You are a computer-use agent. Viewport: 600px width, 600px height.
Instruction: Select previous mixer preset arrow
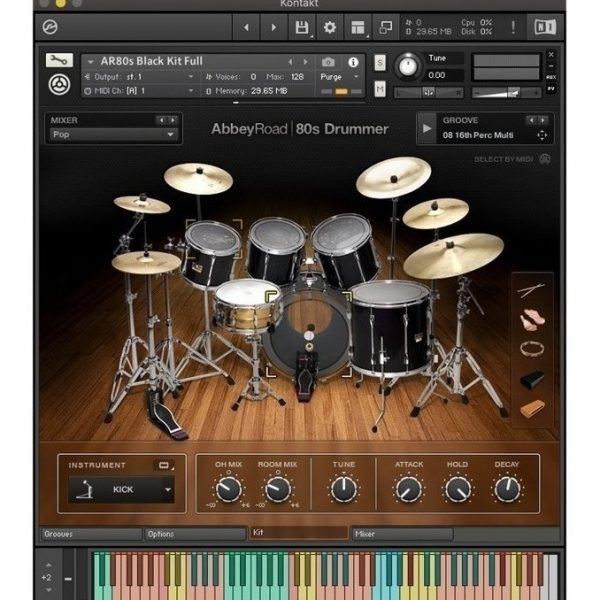[x=161, y=120]
